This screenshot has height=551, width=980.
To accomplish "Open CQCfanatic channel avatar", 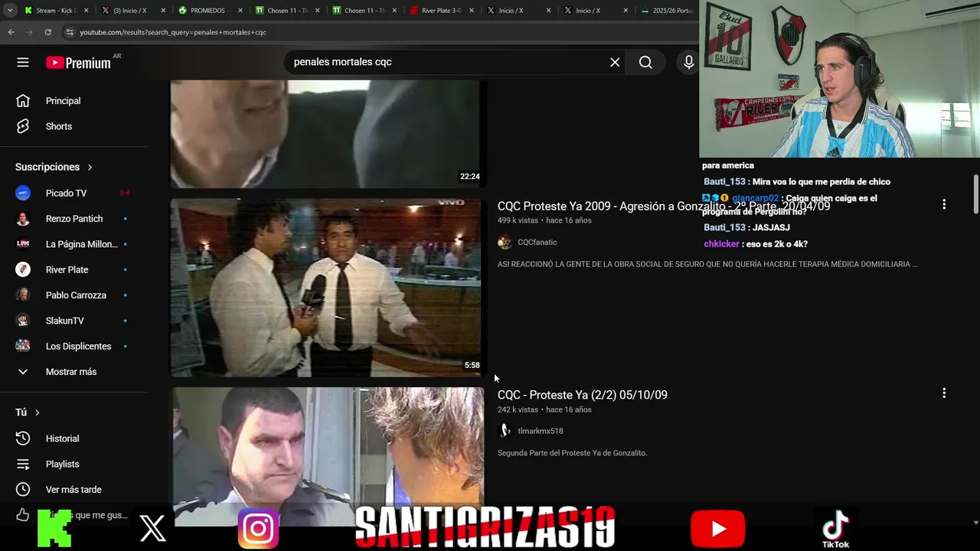I will (x=505, y=243).
